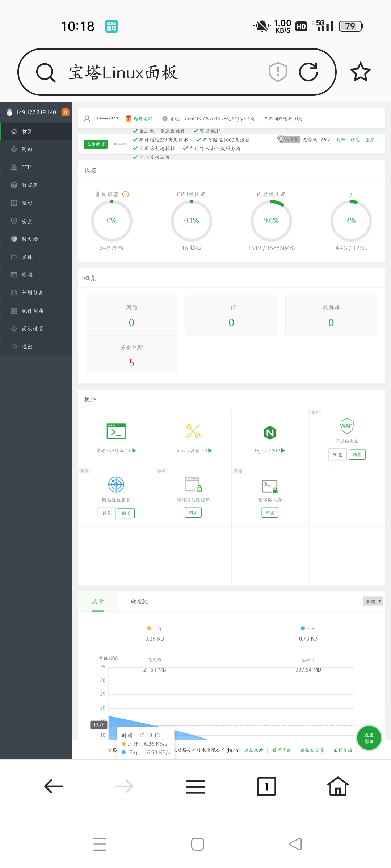The height and width of the screenshot is (868, 391).
Task: Open the 微信公众号 footer link
Action: tap(312, 750)
